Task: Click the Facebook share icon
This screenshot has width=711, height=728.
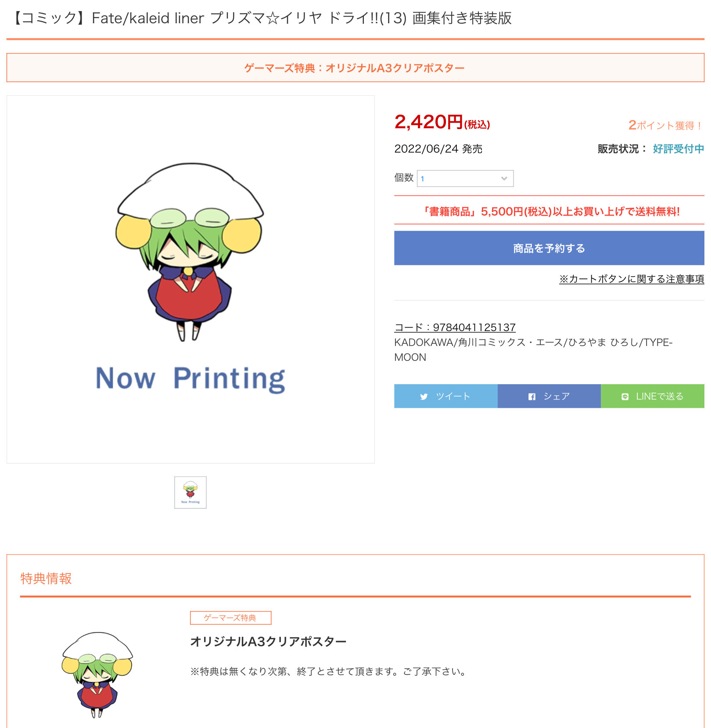Action: click(x=531, y=396)
